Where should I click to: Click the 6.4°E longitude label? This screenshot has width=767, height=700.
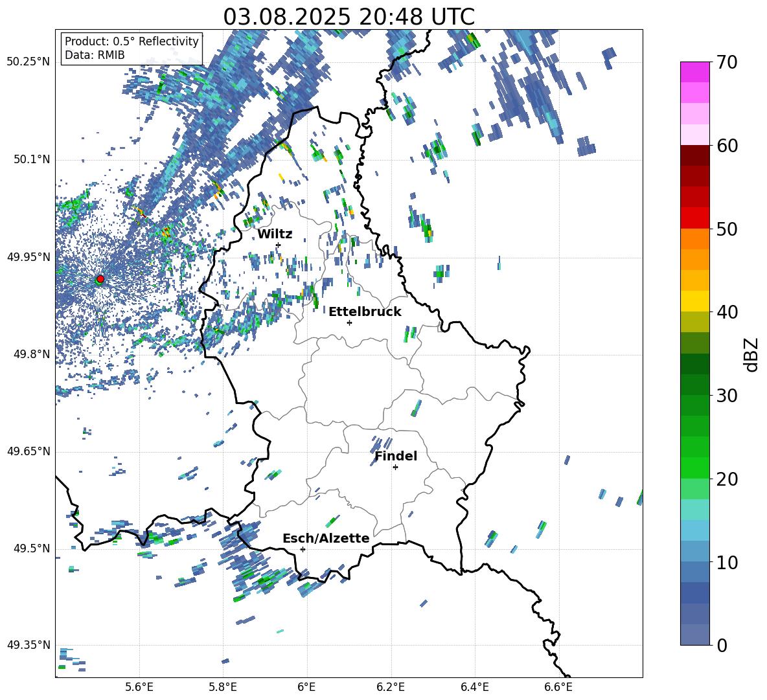474,688
